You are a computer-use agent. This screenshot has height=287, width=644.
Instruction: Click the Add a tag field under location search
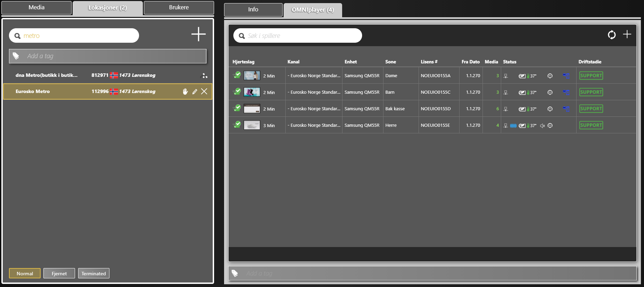[108, 56]
